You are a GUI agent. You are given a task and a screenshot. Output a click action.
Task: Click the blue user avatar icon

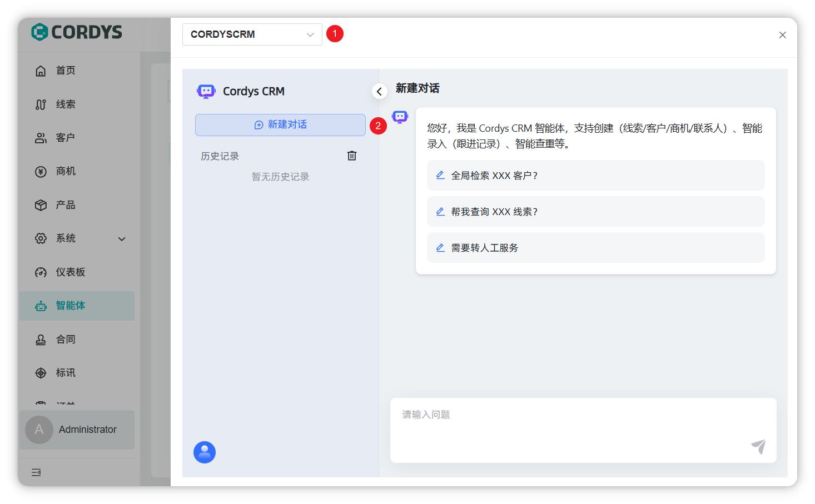point(205,452)
